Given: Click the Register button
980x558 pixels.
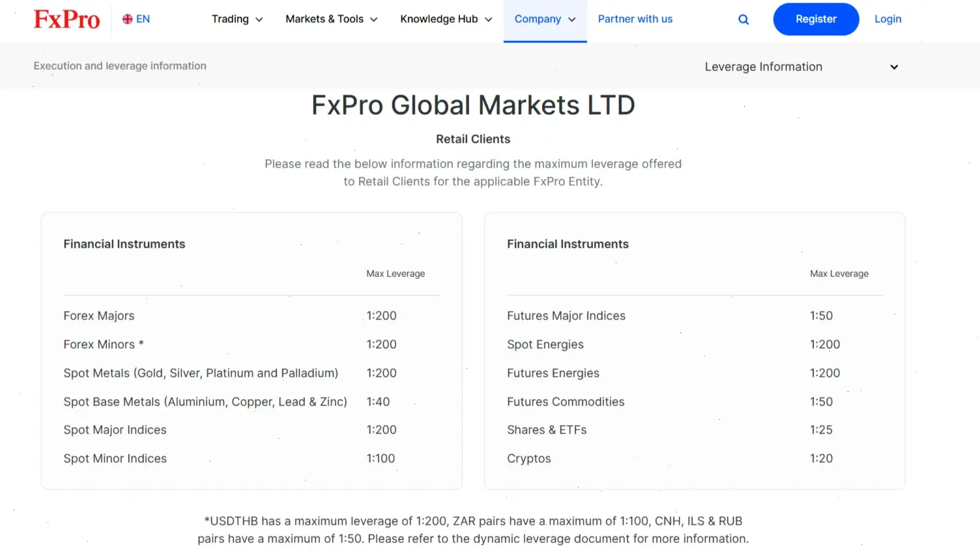Looking at the screenshot, I should tap(816, 19).
